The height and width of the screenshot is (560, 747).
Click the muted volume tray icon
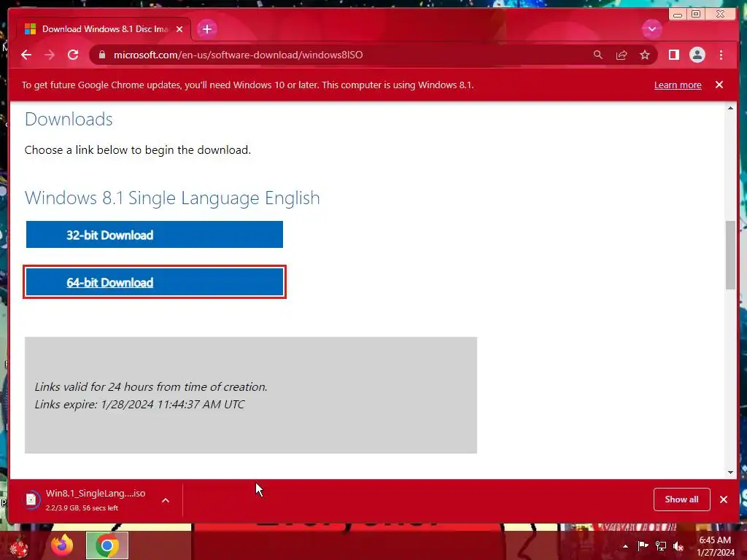(x=678, y=545)
